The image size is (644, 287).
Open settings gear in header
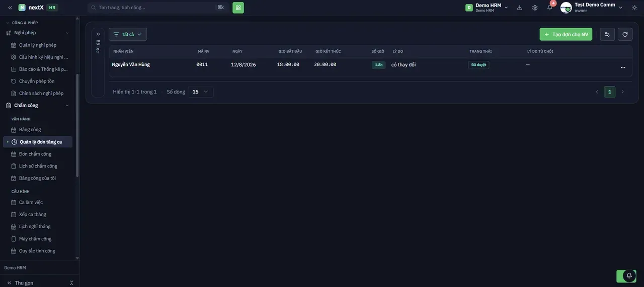[x=535, y=8]
